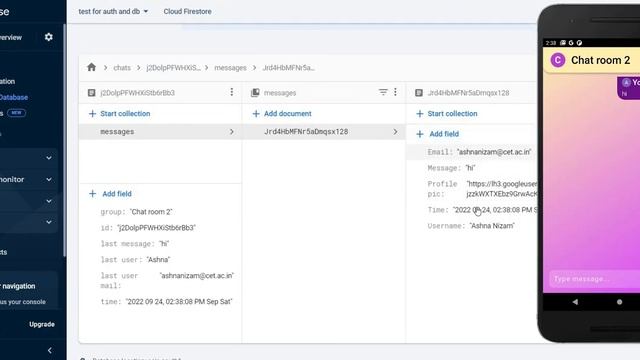
Task: Tap the Type message input field
Action: click(594, 279)
